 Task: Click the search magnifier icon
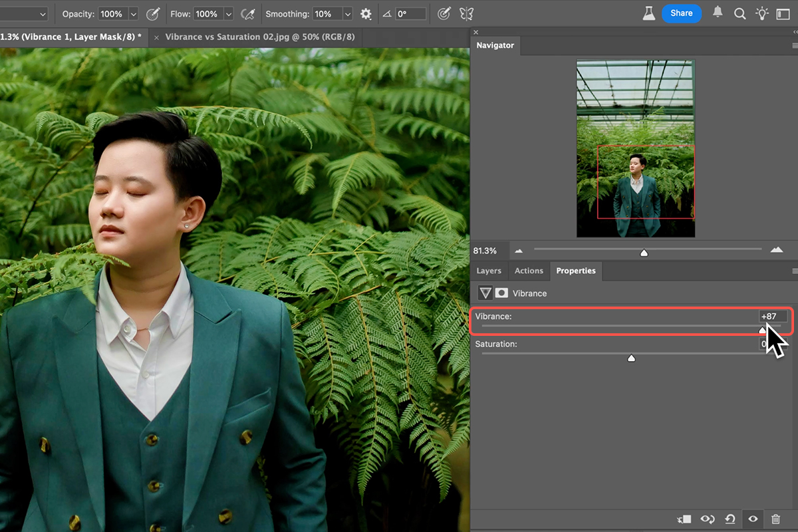click(739, 14)
